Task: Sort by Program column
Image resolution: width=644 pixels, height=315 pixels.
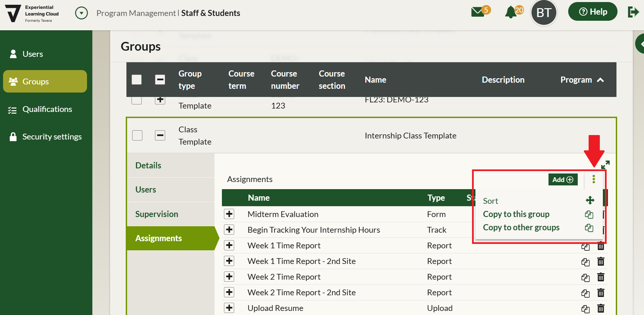Action: (x=582, y=80)
